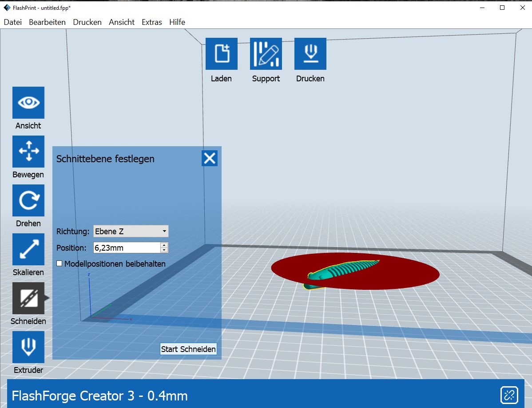Select the Drehen rotate tool
532x408 pixels.
tap(28, 200)
